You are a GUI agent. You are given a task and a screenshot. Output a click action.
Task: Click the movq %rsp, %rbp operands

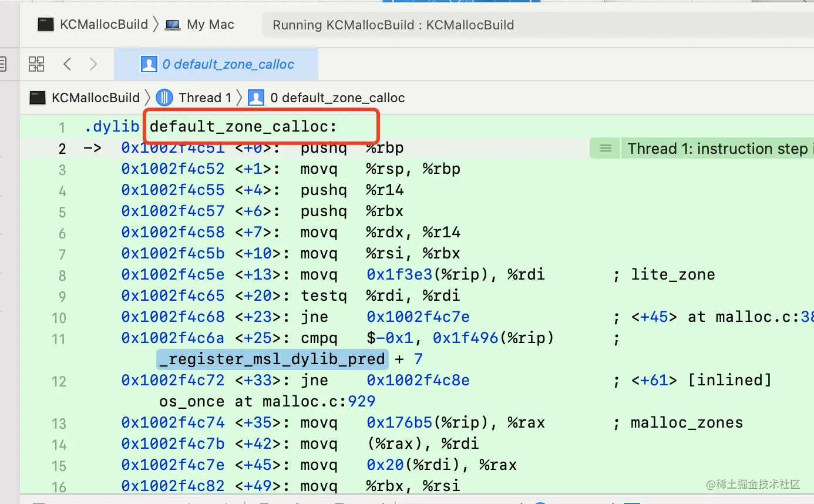tap(413, 169)
